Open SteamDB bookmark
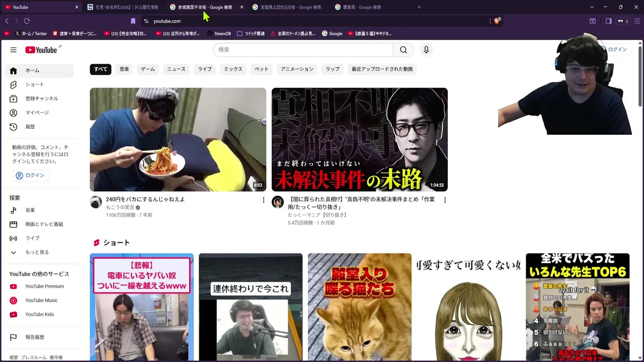This screenshot has height=362, width=644. [x=219, y=34]
